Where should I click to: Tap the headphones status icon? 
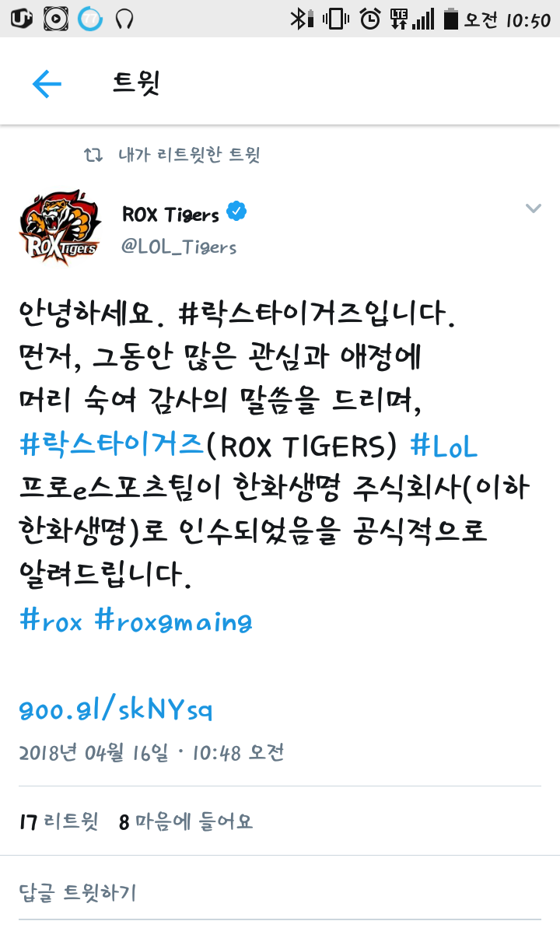tap(124, 19)
